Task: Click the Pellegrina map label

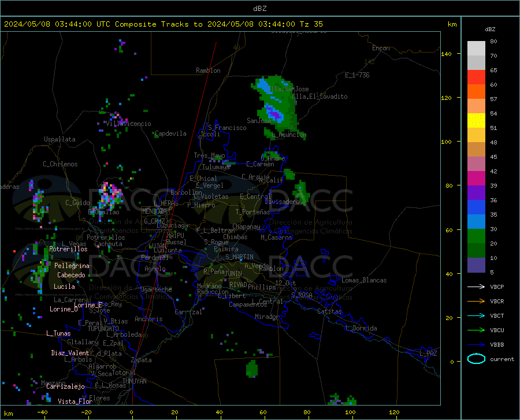Action: pos(72,266)
